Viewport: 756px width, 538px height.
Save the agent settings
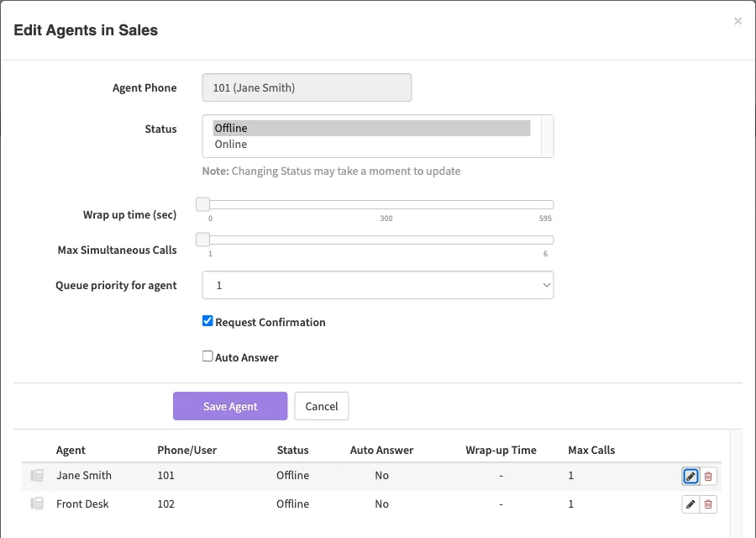click(230, 406)
